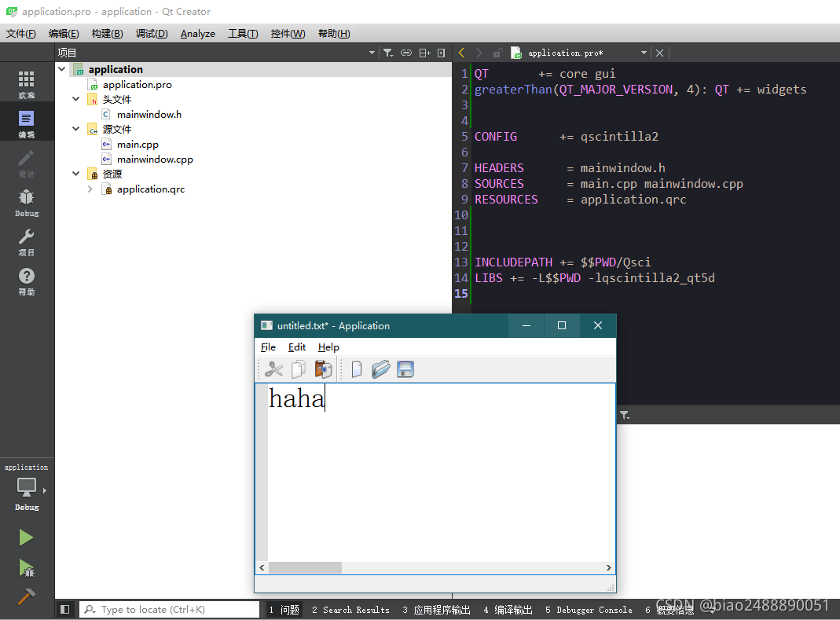Screen dimensions: 840x620
Task: Select main.cpp in project tree
Action: point(138,145)
